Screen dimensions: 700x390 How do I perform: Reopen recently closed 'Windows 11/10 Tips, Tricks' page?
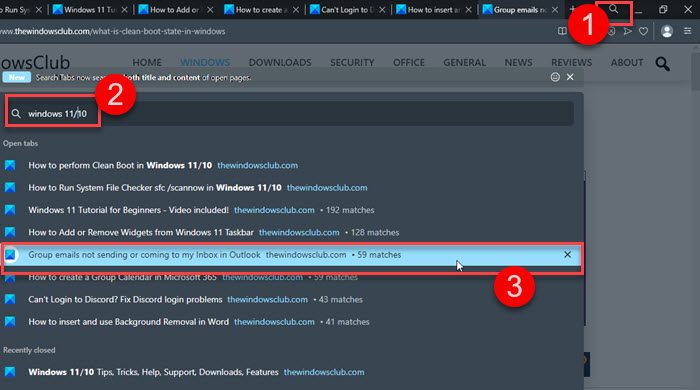(x=292, y=372)
